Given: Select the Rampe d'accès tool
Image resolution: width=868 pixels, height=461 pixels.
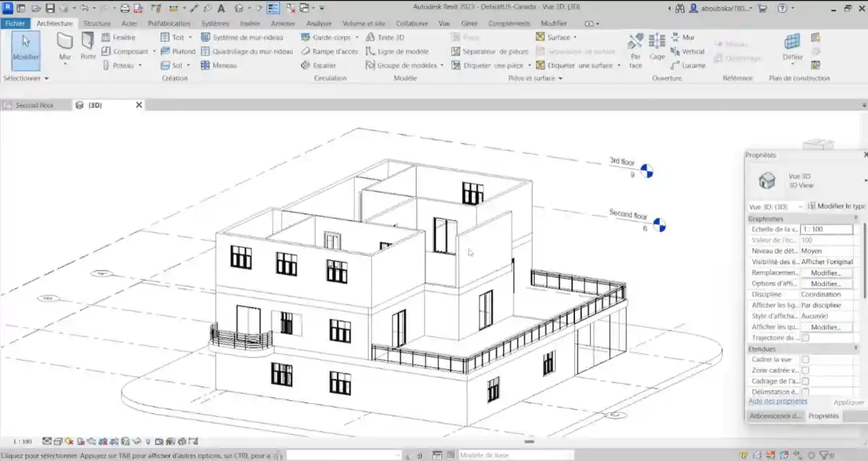Looking at the screenshot, I should point(329,51).
